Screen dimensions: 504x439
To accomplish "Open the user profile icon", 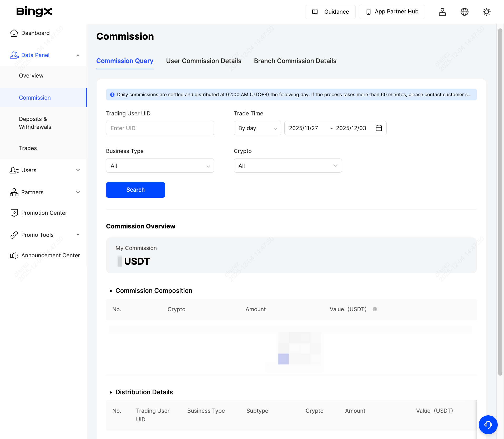I will pos(442,12).
